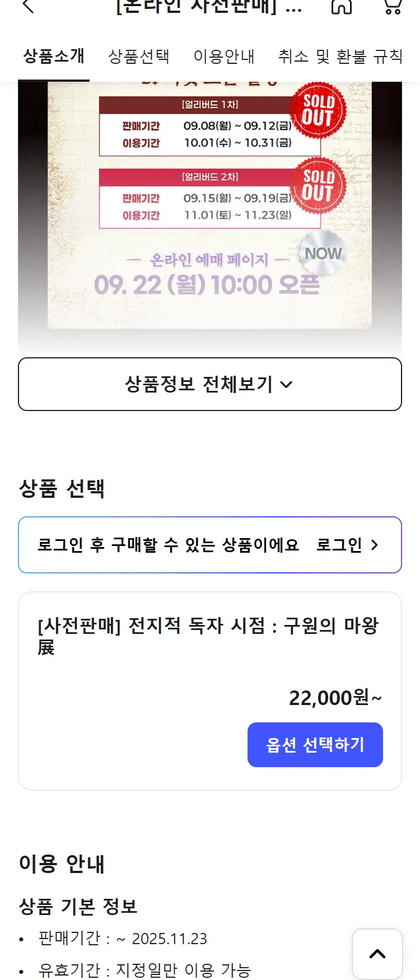Click the SOLD OUT stamp on 얼리버드 2차
The width and height of the screenshot is (420, 980).
318,185
